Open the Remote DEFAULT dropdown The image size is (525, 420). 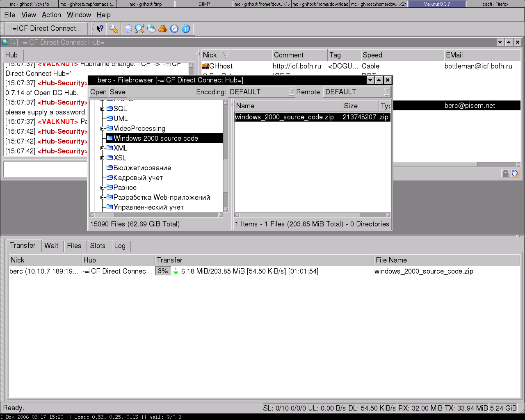pos(357,92)
